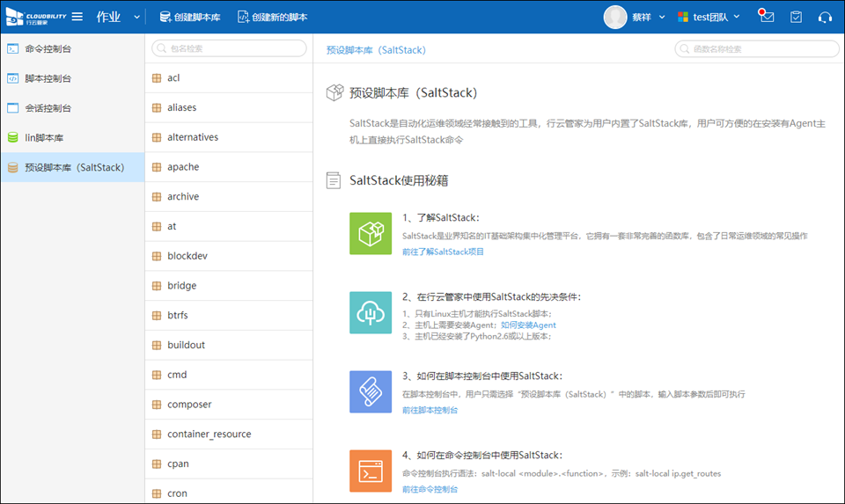
Task: Select the cpan package
Action: (229, 464)
